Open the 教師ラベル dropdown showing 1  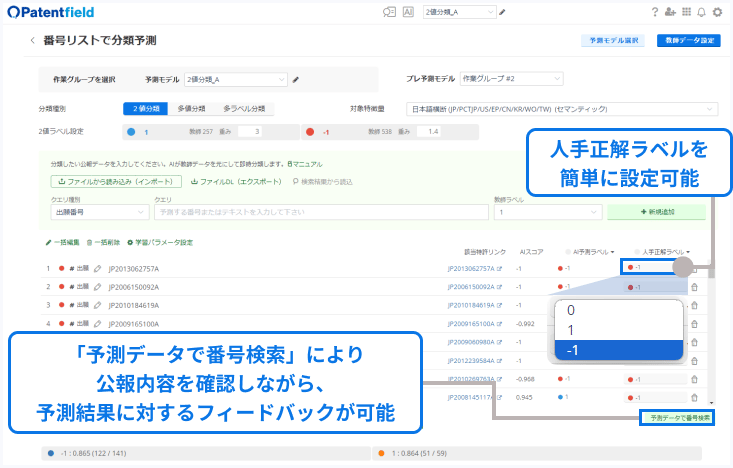pyautogui.click(x=548, y=212)
